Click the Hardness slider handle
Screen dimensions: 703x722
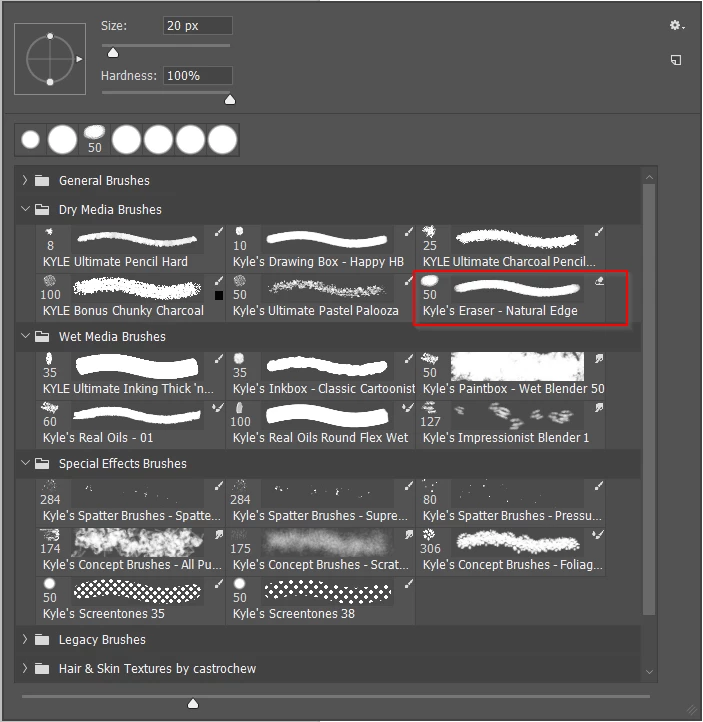pos(230,100)
